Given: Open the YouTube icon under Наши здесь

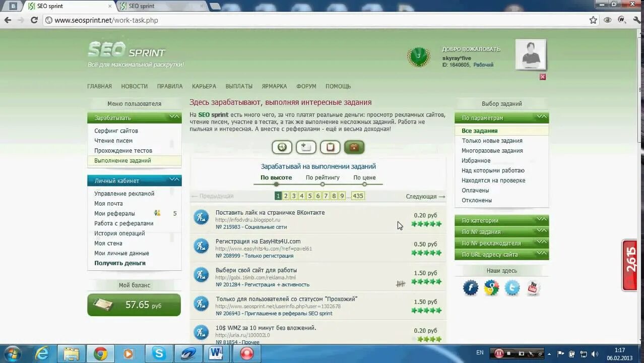Looking at the screenshot, I should tap(533, 288).
